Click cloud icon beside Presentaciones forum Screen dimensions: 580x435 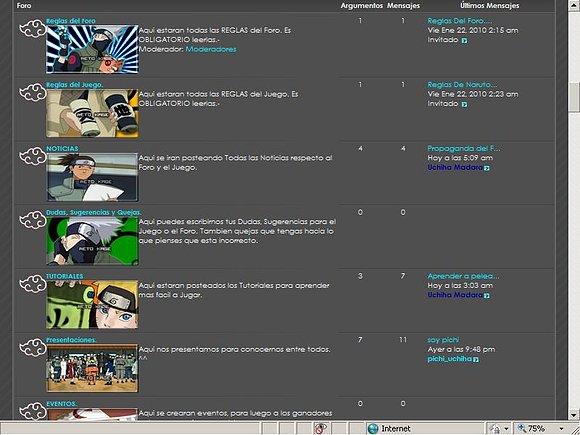(32, 348)
